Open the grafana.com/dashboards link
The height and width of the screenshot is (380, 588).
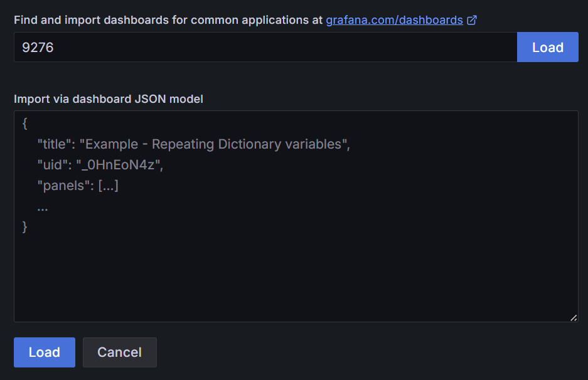click(x=394, y=20)
